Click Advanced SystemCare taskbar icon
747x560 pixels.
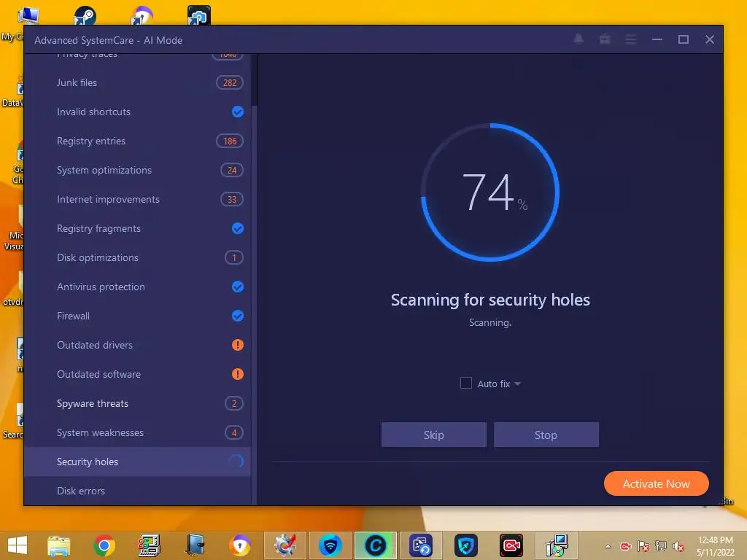point(375,545)
